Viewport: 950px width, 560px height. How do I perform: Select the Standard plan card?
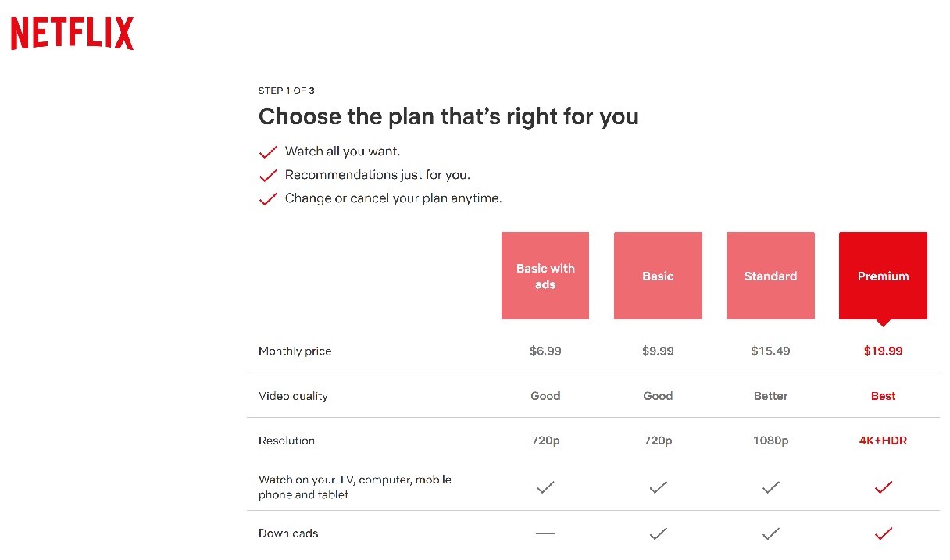pyautogui.click(x=770, y=276)
